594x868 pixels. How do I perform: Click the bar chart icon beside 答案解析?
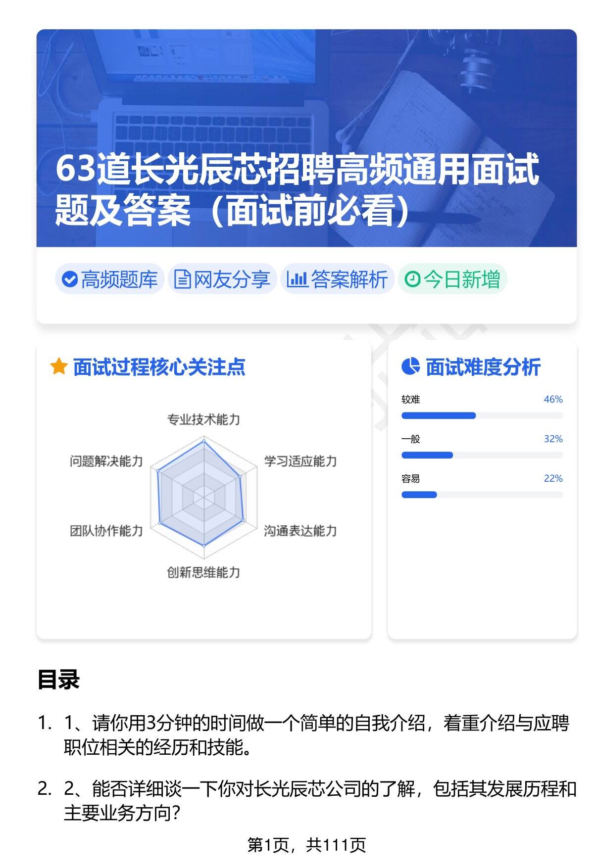tap(297, 279)
